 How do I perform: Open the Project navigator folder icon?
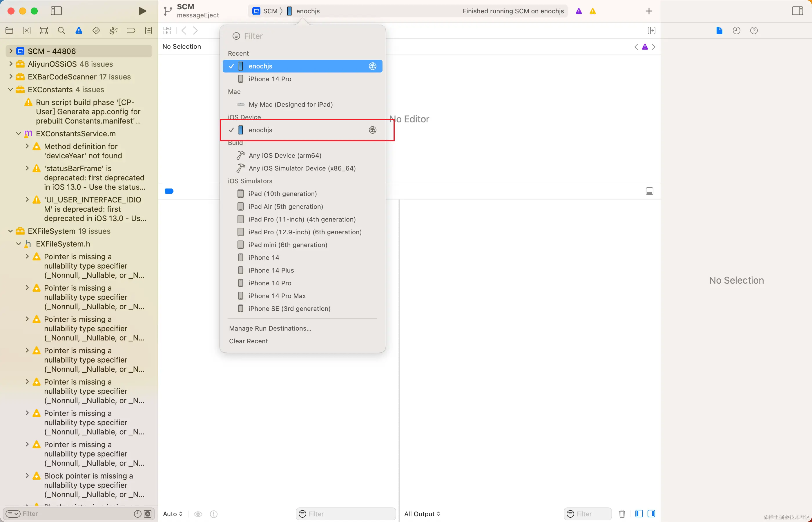tap(10, 30)
